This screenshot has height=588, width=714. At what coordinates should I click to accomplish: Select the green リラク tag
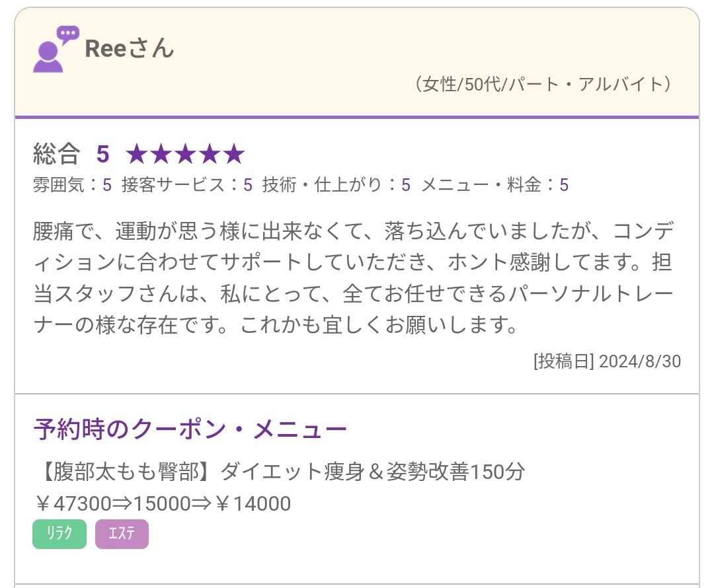[x=59, y=534]
